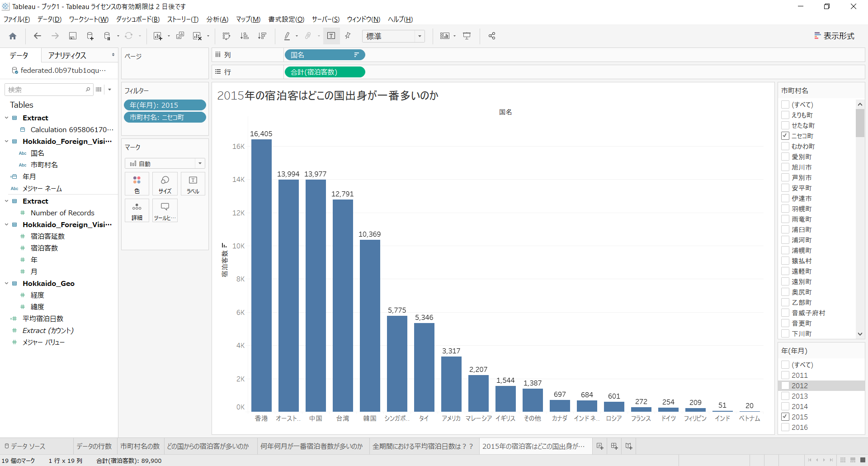Viewport: 868px width, 466px height.
Task: Tick the (すべて) box under 市町村名
Action: coord(785,105)
